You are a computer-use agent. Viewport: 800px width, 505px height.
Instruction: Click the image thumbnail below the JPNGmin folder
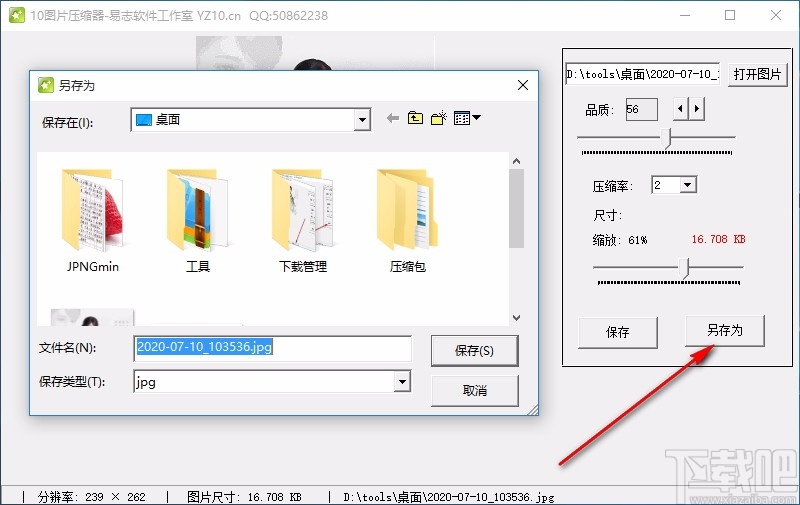(x=92, y=317)
